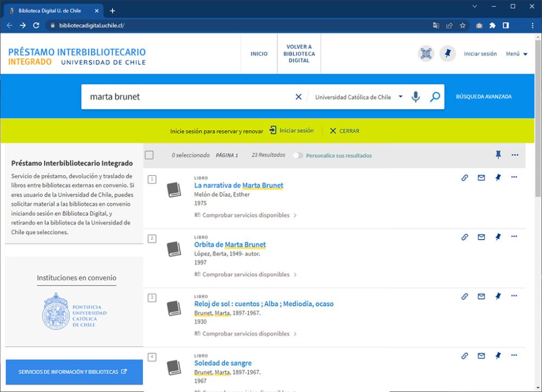542x392 pixels.
Task: Close the login banner with CERRAR
Action: 344,131
